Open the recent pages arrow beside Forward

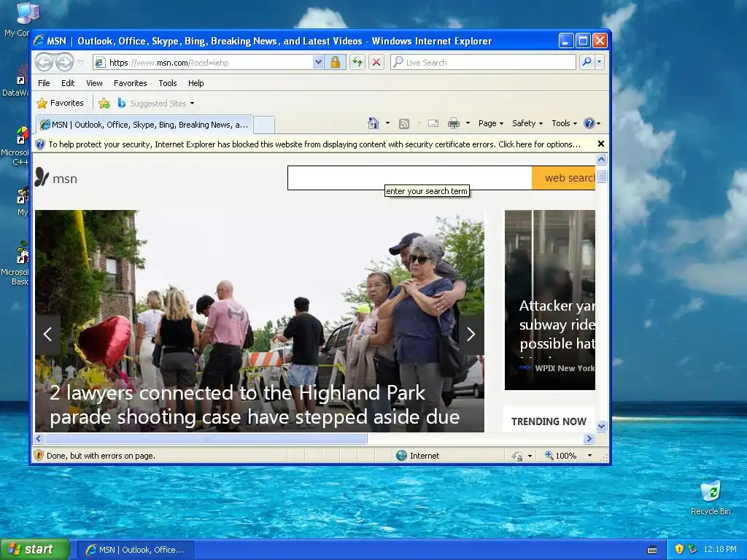(x=80, y=63)
